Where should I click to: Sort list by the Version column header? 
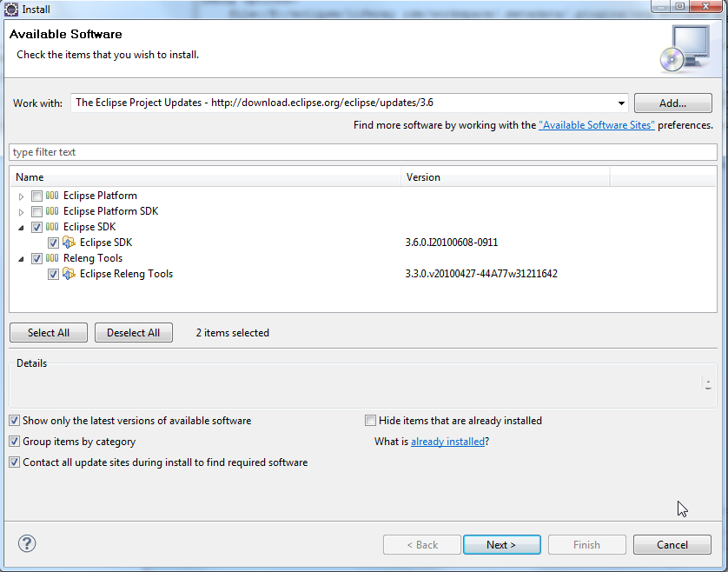click(x=506, y=177)
